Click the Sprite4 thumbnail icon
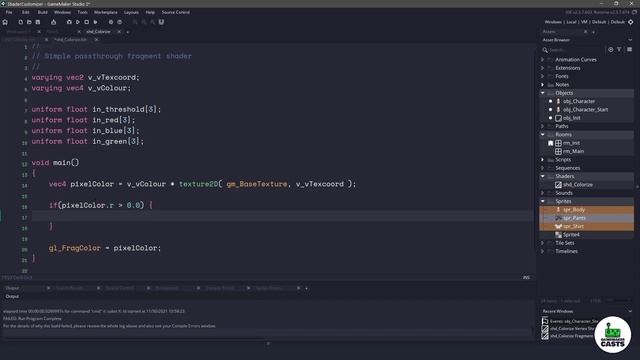The height and width of the screenshot is (360, 640). [558, 235]
